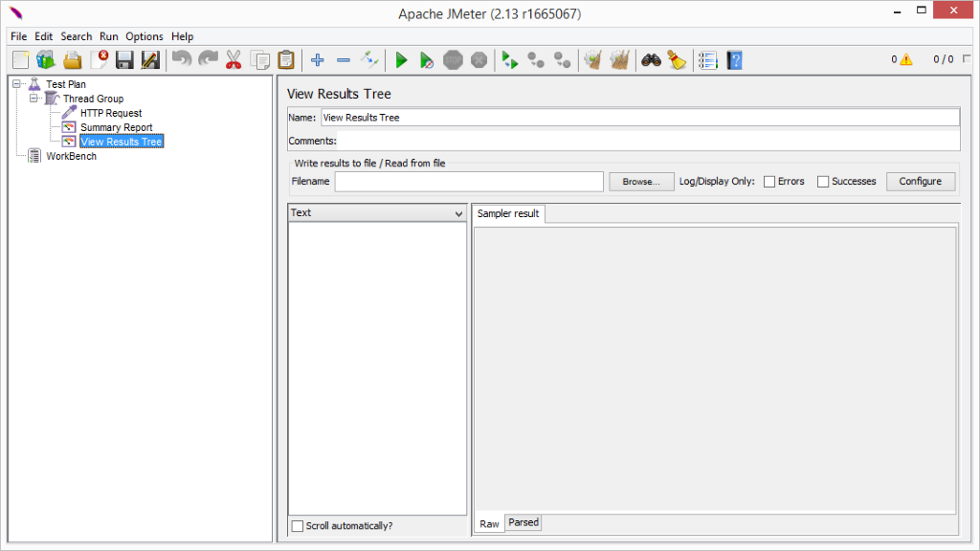980x551 pixels.
Task: Select HTTP Request in the tree
Action: [x=111, y=113]
